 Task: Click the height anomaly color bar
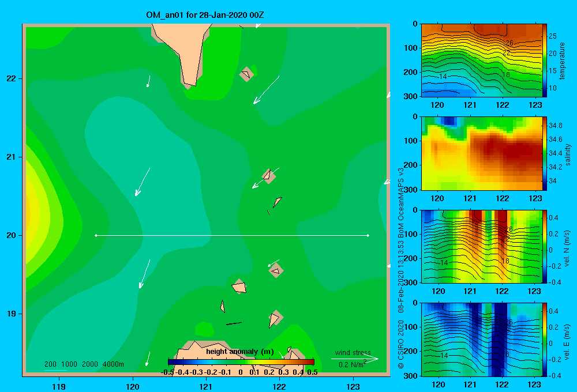(x=241, y=362)
